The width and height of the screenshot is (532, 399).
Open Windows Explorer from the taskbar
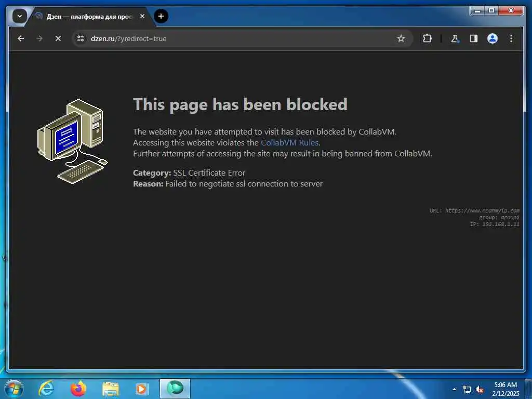(111, 389)
